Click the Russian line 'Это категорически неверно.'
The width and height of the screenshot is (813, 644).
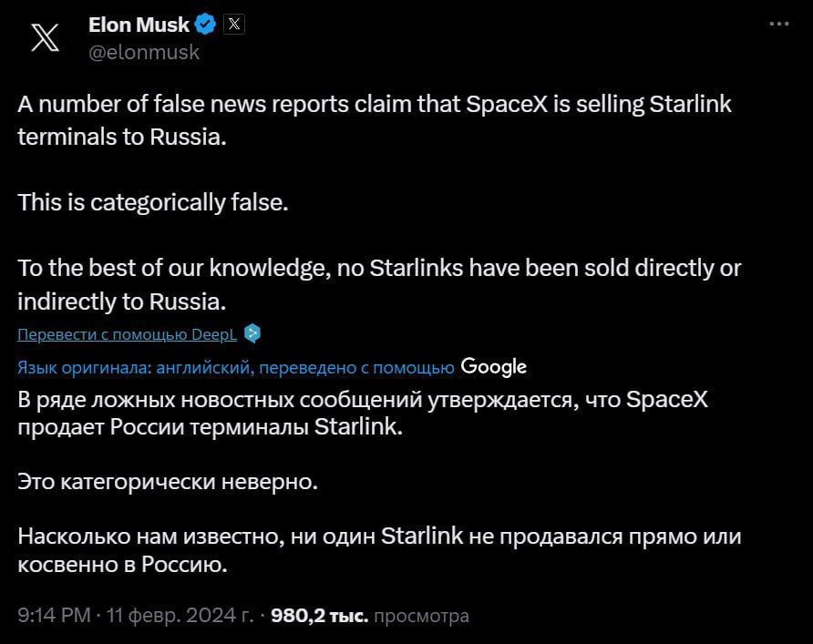click(x=167, y=481)
